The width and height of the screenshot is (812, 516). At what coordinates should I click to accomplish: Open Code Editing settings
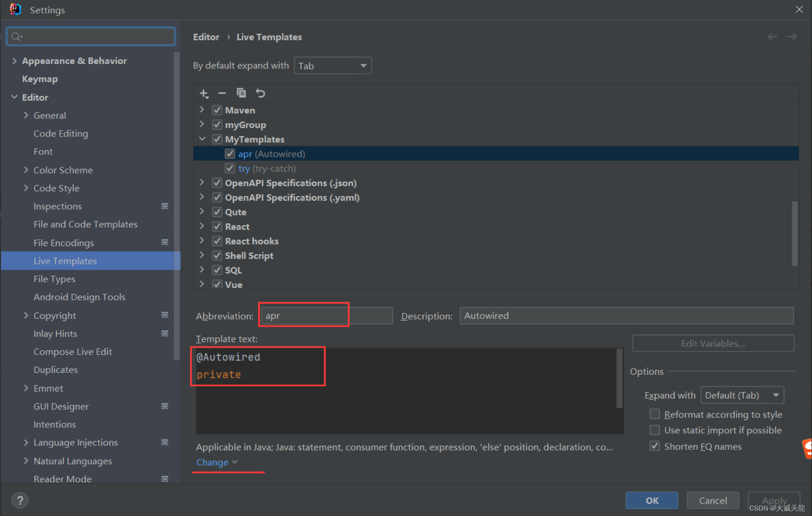(x=60, y=134)
